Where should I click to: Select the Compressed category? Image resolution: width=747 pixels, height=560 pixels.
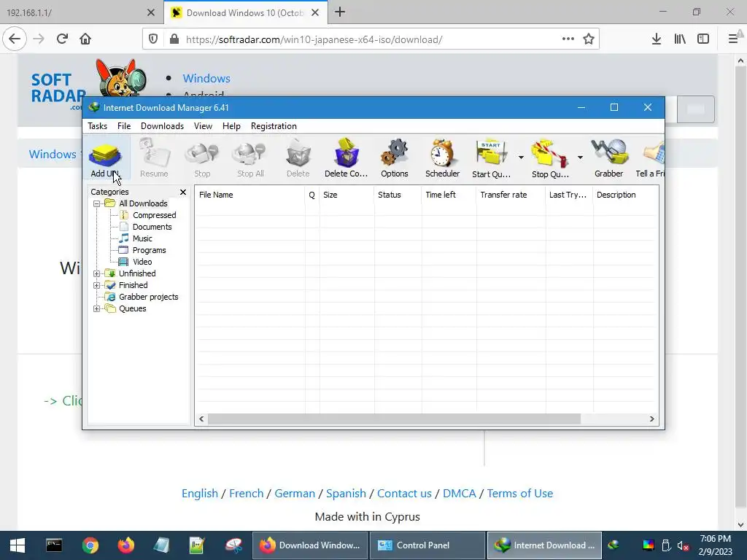pyautogui.click(x=155, y=215)
